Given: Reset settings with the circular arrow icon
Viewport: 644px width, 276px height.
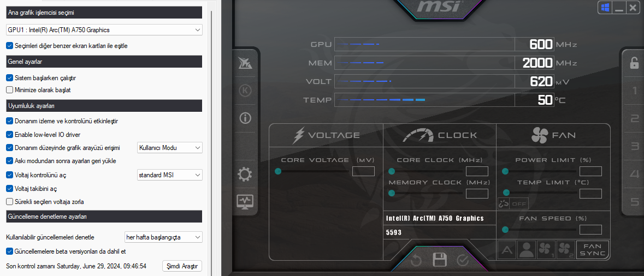Looking at the screenshot, I should coord(416,260).
